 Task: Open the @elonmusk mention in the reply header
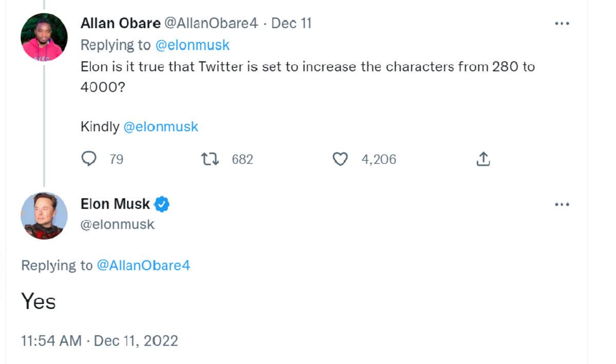(192, 45)
